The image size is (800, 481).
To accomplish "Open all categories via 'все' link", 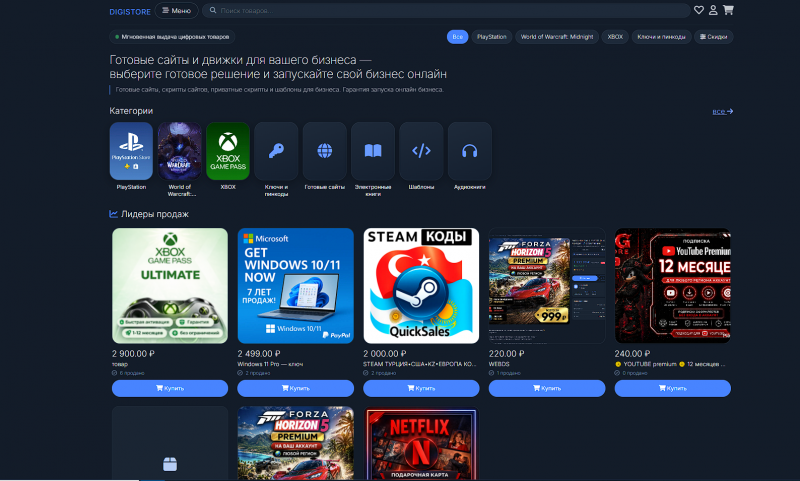I will pos(722,111).
